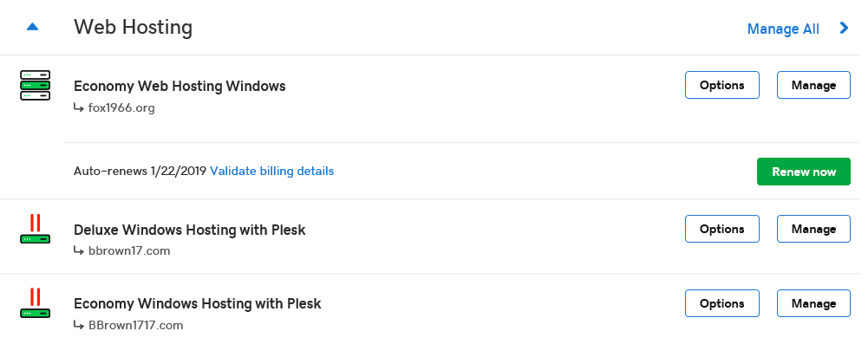Manage Deluxe Windows Hosting with Plesk
The width and height of the screenshot is (868, 344).
coord(813,229)
